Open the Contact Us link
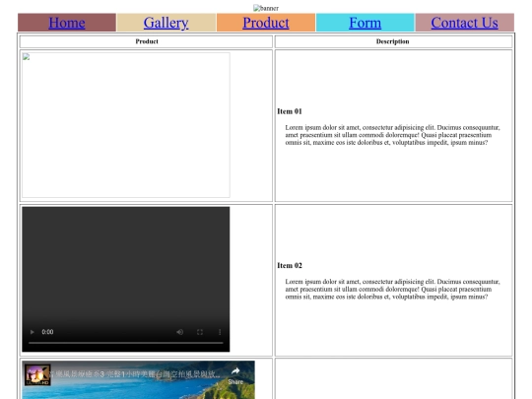This screenshot has width=532, height=399. coord(464,23)
